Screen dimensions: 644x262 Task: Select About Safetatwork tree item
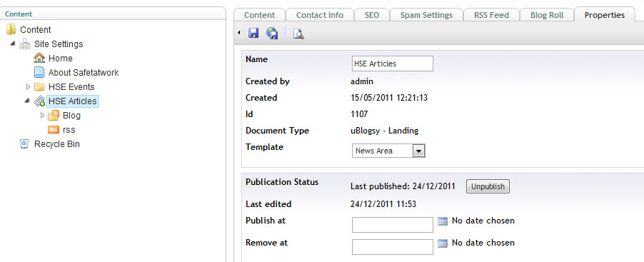84,73
